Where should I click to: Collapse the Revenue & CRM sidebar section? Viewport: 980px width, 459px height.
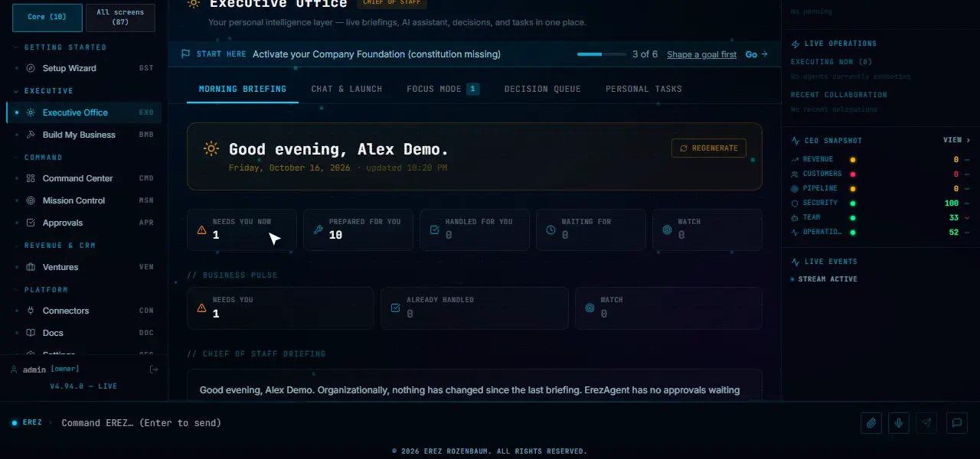tap(54, 246)
